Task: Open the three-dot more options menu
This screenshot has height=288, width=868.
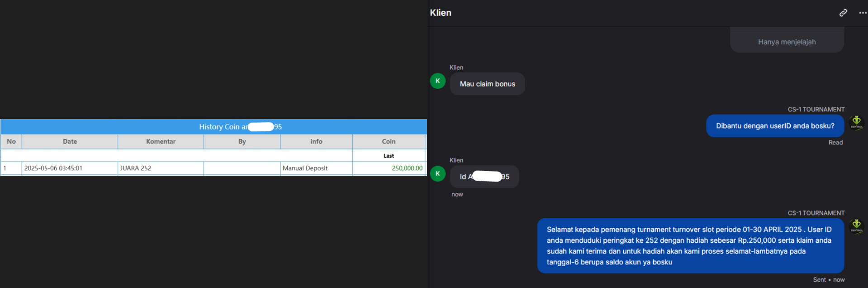Action: point(863,13)
